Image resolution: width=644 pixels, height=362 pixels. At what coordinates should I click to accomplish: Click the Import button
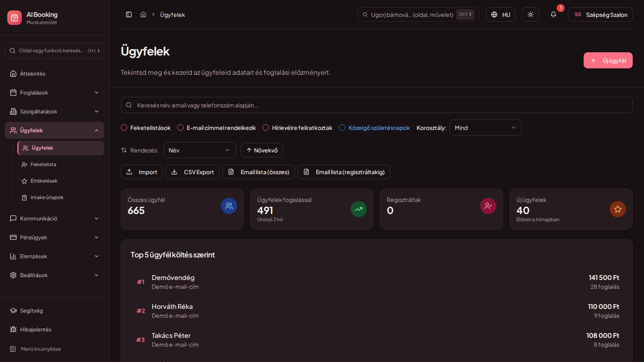142,172
